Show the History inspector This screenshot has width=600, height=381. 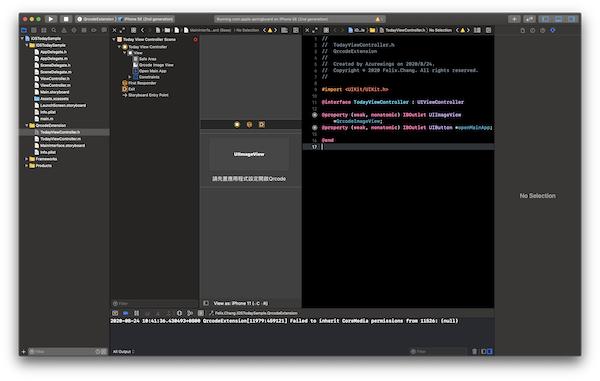[x=533, y=30]
